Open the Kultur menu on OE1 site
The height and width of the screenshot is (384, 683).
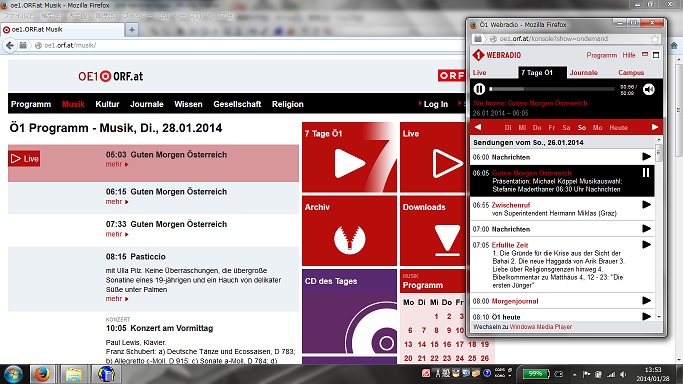tap(107, 104)
